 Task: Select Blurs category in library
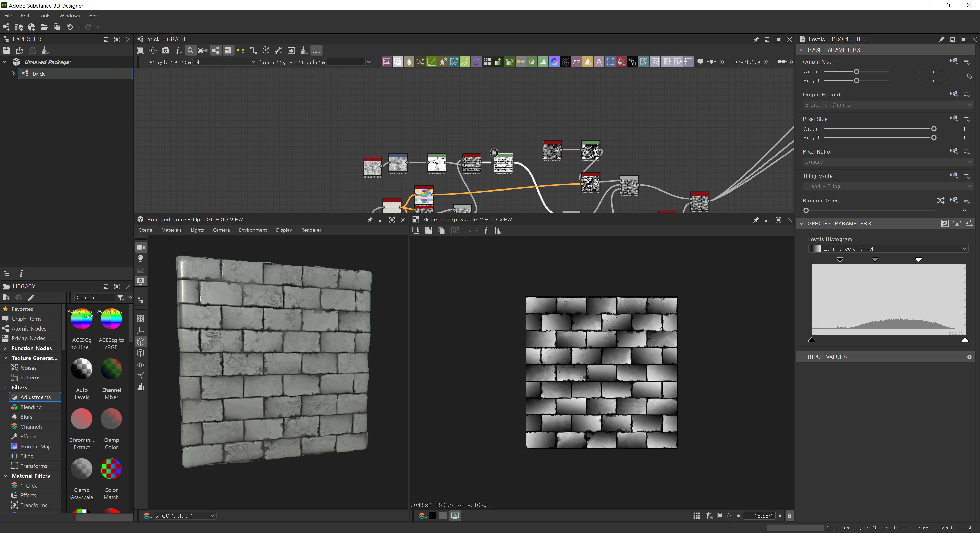pyautogui.click(x=26, y=417)
